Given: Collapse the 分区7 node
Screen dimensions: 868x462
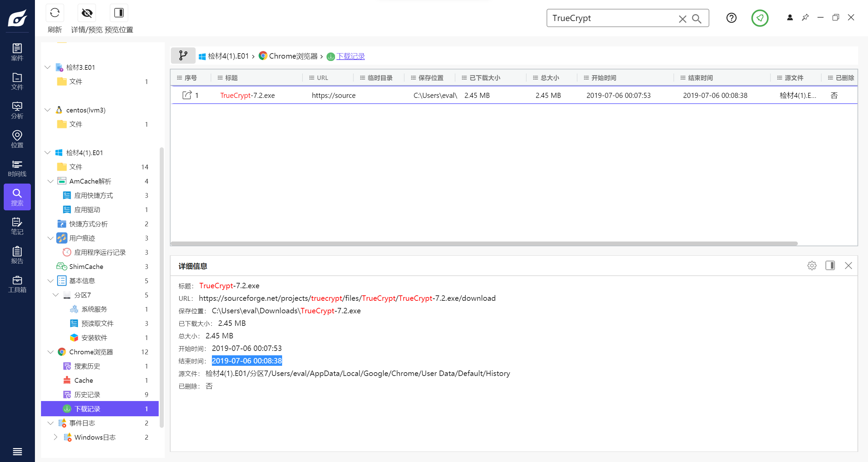Looking at the screenshot, I should [x=56, y=295].
